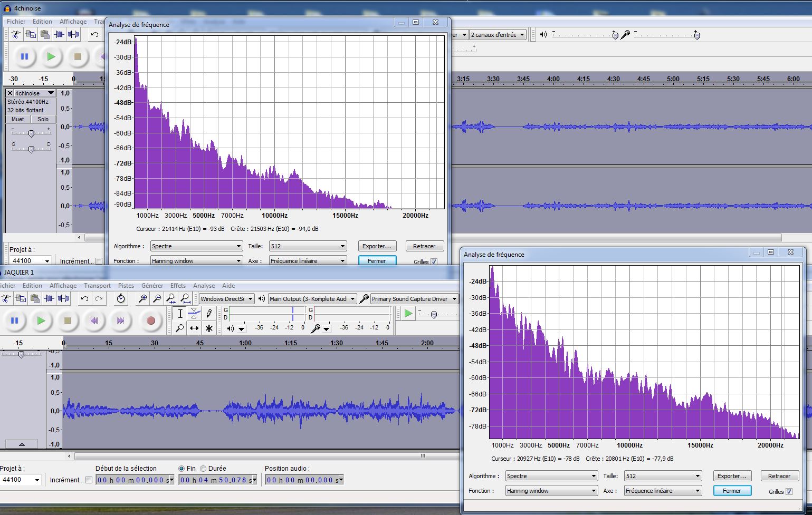Image resolution: width=812 pixels, height=515 pixels.
Task: Toggle Incrément checkbox in JAQUIER 1 window
Action: (89, 480)
